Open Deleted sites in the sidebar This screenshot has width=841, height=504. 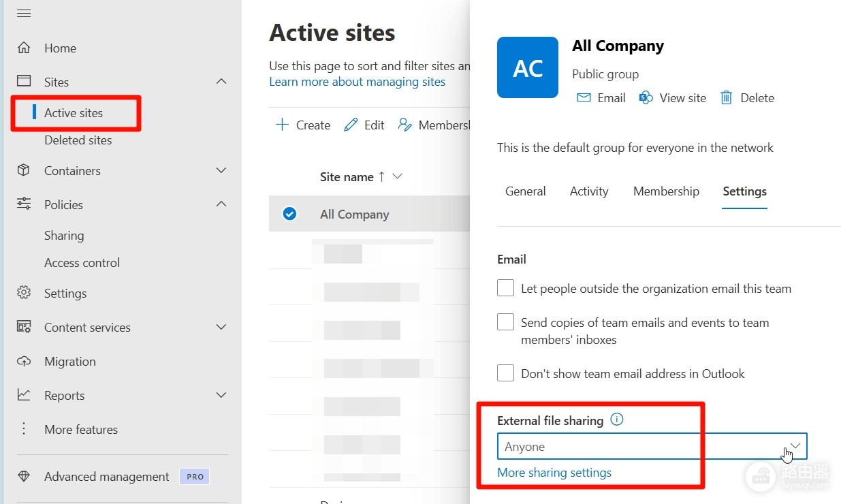[78, 140]
